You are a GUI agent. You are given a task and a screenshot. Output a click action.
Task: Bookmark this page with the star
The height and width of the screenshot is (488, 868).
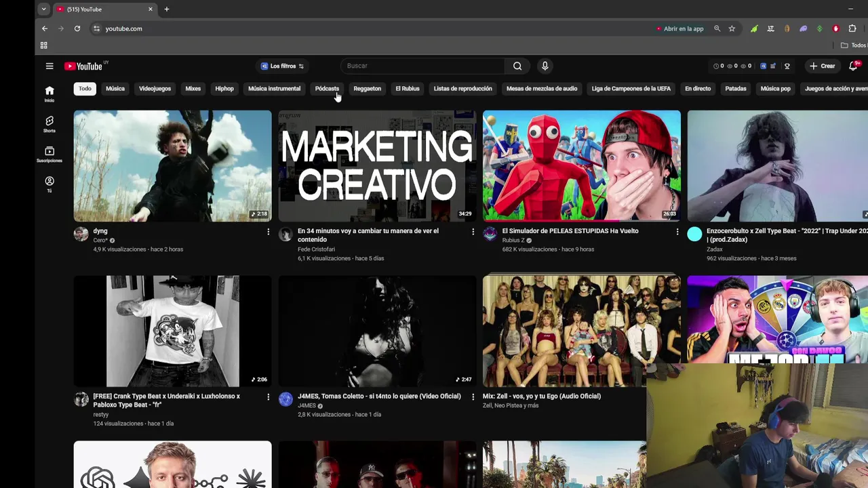[x=732, y=28]
